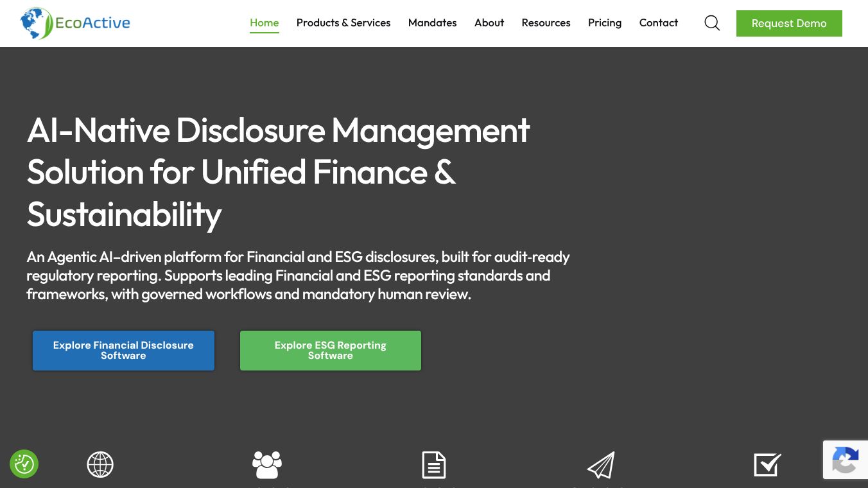This screenshot has width=868, height=488.
Task: Click the Request Demo button
Action: (x=789, y=23)
